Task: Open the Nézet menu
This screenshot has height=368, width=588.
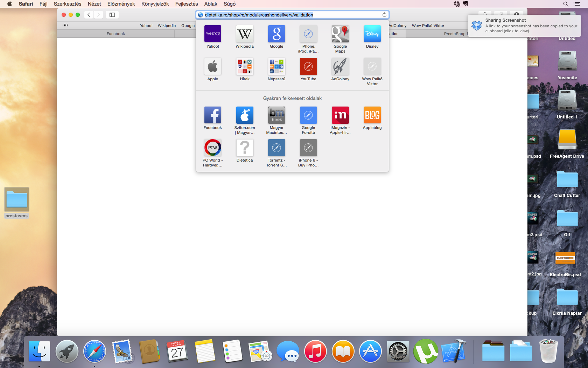Action: 94,4
